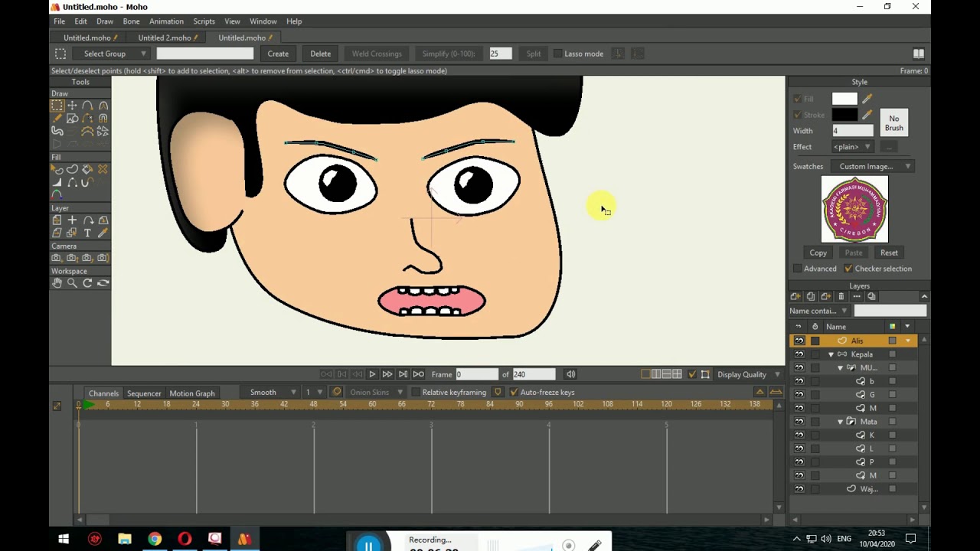The image size is (980, 551).
Task: Select the Track Camera tool
Action: (57, 258)
